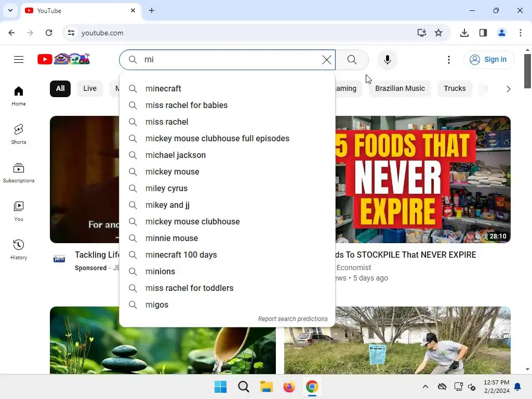The width and height of the screenshot is (532, 399).
Task: Click the page vertical scrollbar
Action: click(x=527, y=71)
